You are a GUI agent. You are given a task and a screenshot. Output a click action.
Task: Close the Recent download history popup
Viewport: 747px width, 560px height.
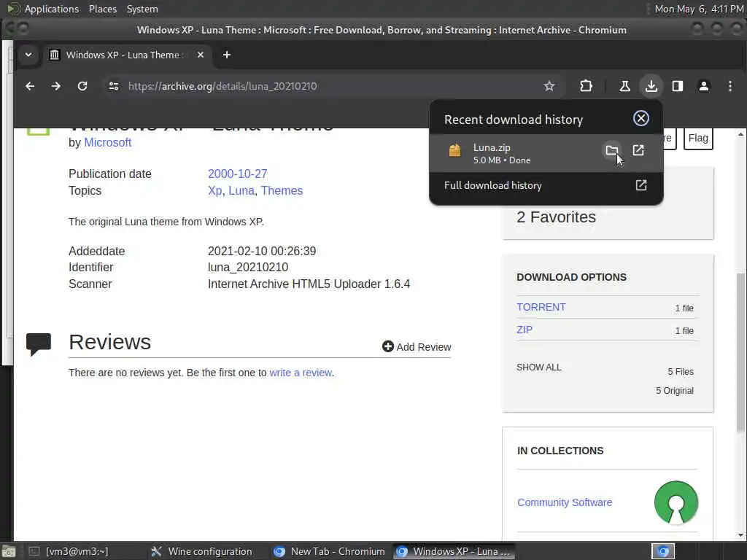coord(640,118)
